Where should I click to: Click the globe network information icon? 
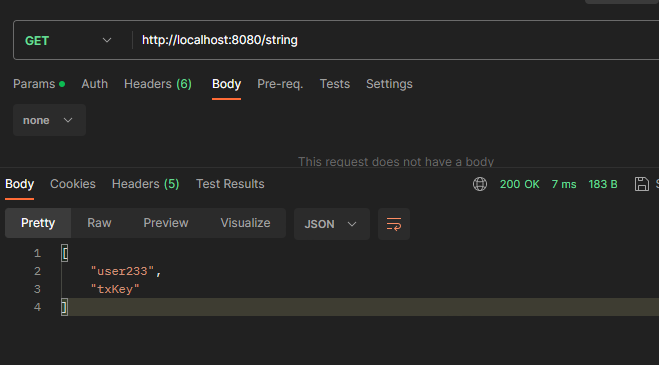point(480,184)
